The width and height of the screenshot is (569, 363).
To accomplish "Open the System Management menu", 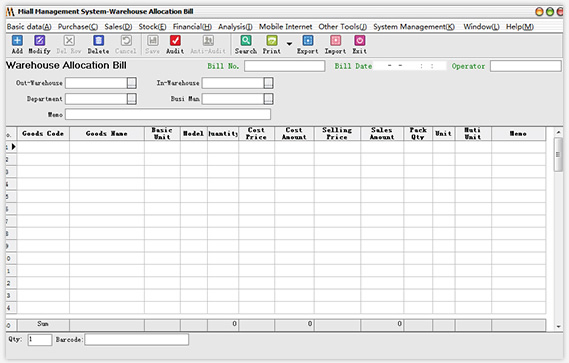I will click(414, 27).
